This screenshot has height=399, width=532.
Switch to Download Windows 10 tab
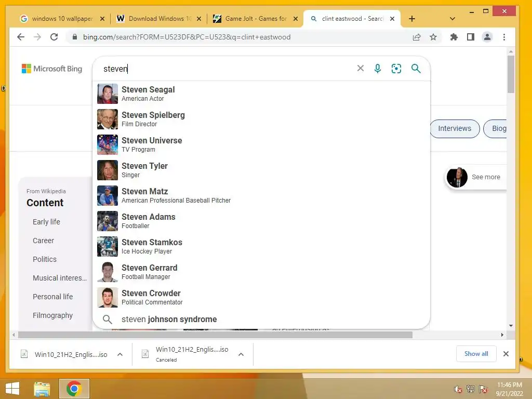(160, 19)
